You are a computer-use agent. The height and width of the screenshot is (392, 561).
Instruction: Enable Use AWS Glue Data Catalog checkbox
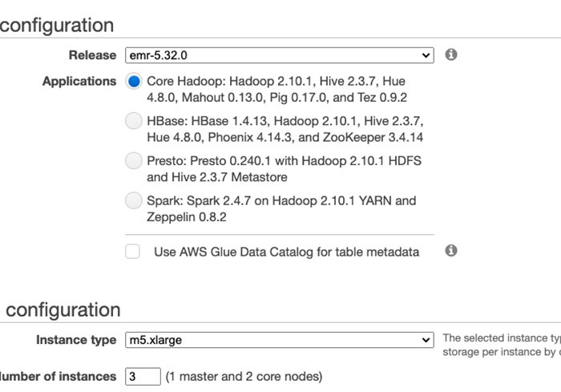pyautogui.click(x=133, y=252)
